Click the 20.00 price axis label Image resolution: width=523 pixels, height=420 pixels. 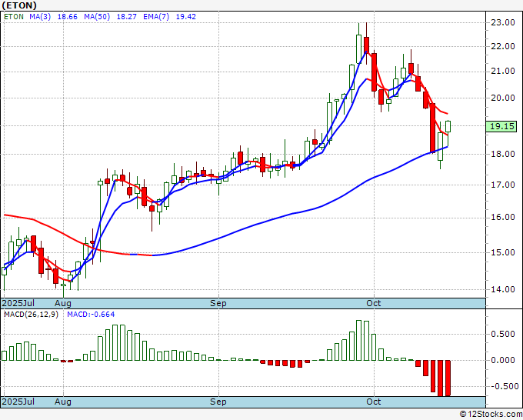[503, 98]
